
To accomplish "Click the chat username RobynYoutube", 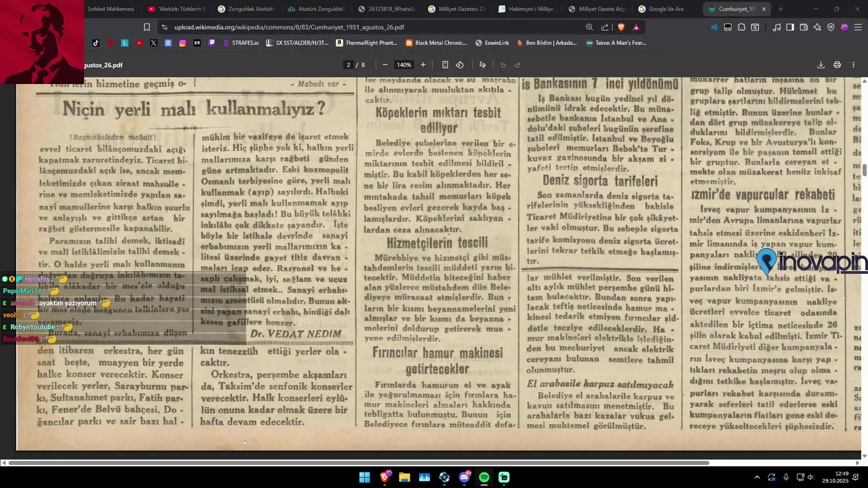I will [x=33, y=327].
